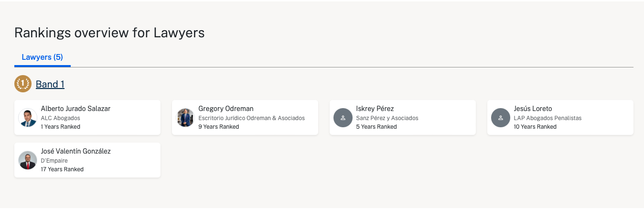Click the Sanz Pérez y Asociados firm
Viewport: 644px width, 211px height.
point(387,118)
